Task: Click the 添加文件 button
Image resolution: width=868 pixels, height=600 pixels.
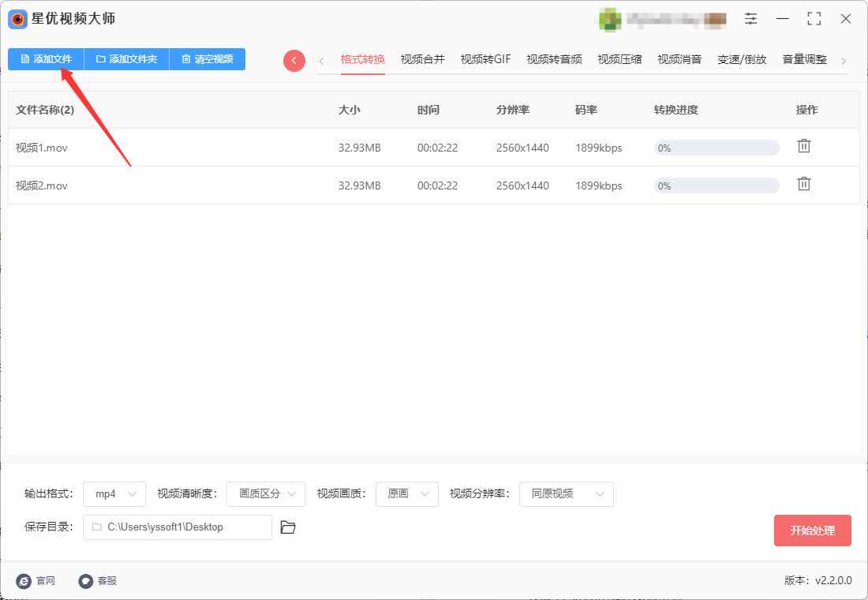Action: click(46, 58)
